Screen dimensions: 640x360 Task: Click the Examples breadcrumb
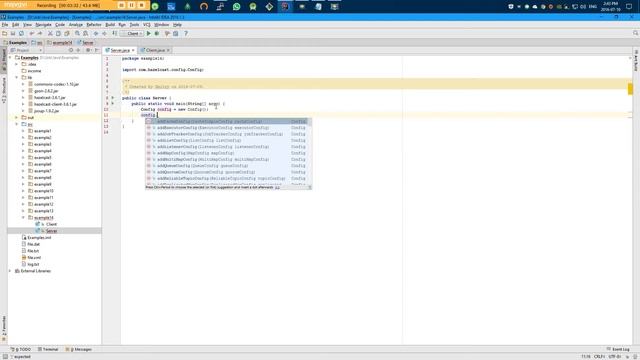click(16, 42)
